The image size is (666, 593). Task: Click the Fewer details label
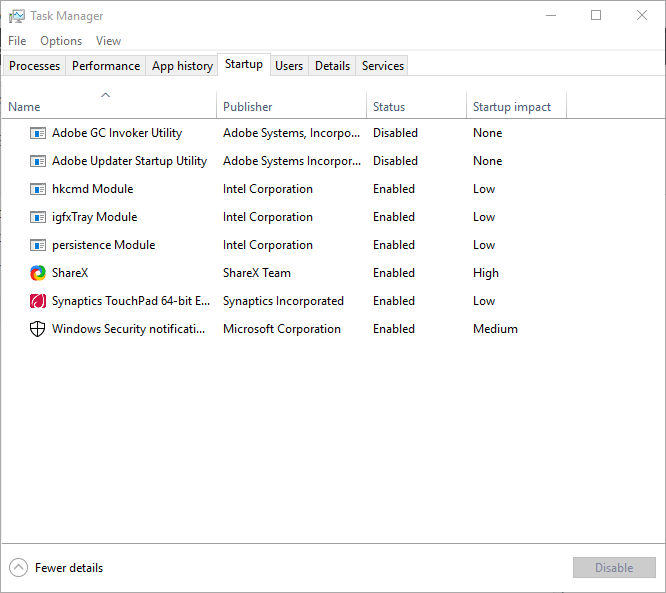tap(69, 568)
